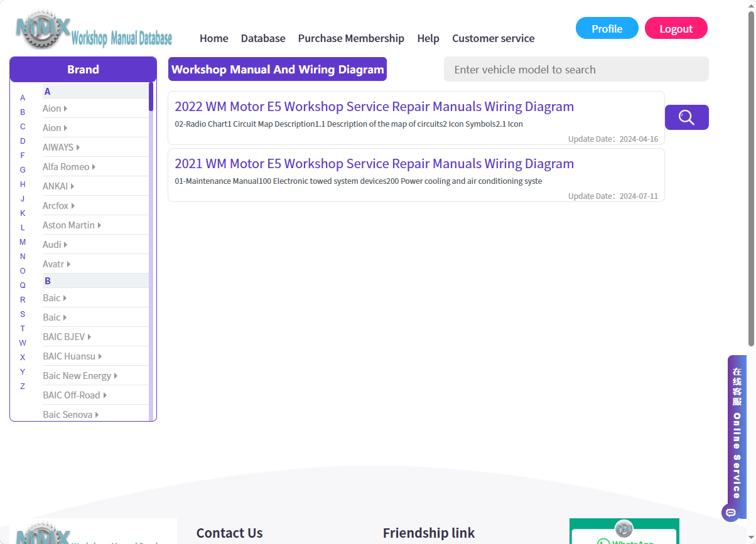
Task: Jump to letter A in brand index
Action: coord(23,98)
